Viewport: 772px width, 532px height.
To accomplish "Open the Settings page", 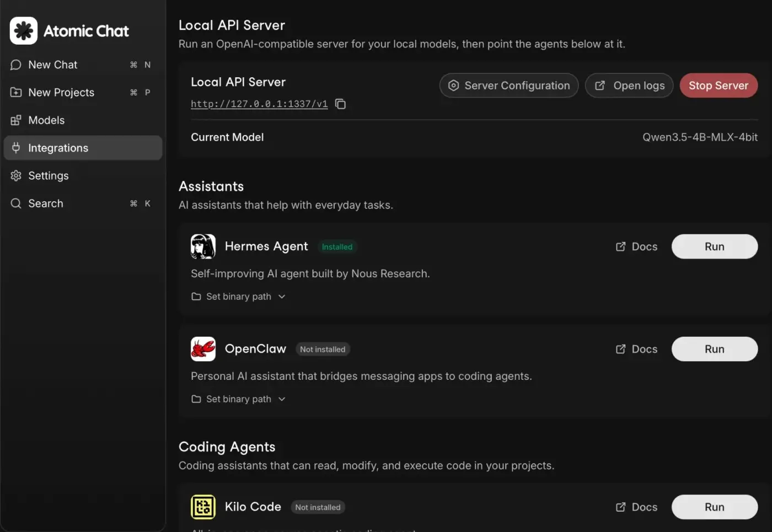I will [83, 176].
